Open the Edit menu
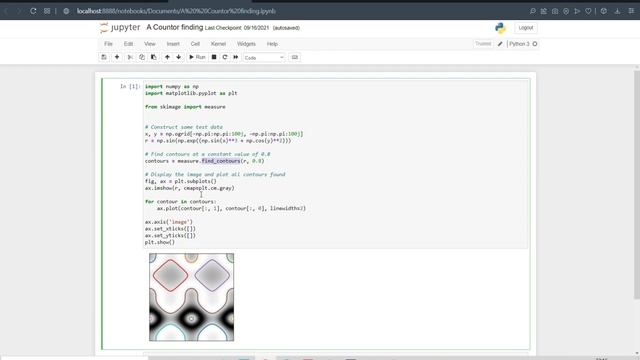 point(128,44)
